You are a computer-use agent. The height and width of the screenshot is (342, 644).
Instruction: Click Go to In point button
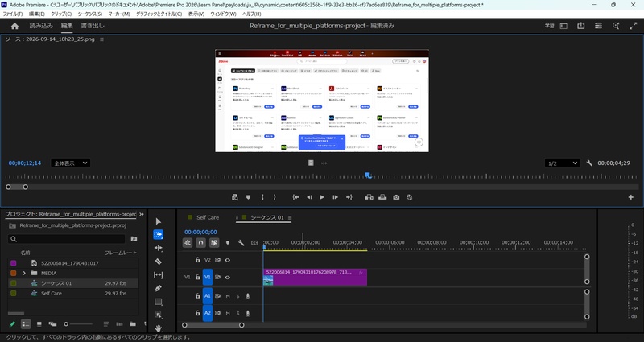click(x=295, y=197)
